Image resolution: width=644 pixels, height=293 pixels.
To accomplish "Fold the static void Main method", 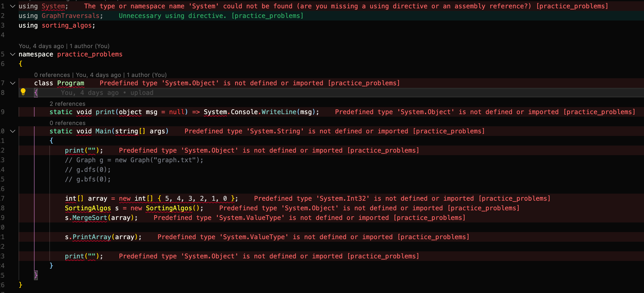I will click(13, 131).
